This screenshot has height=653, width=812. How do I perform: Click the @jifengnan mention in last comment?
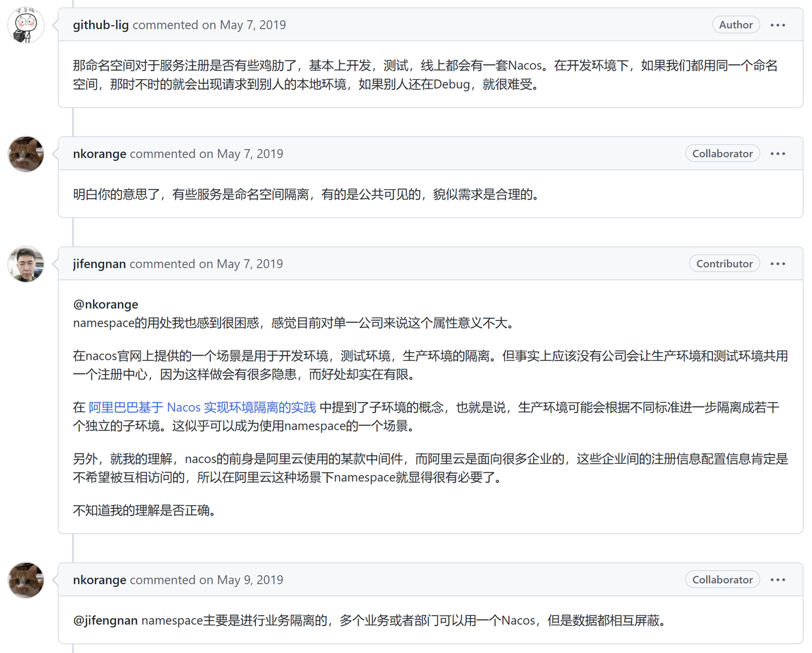tap(105, 620)
